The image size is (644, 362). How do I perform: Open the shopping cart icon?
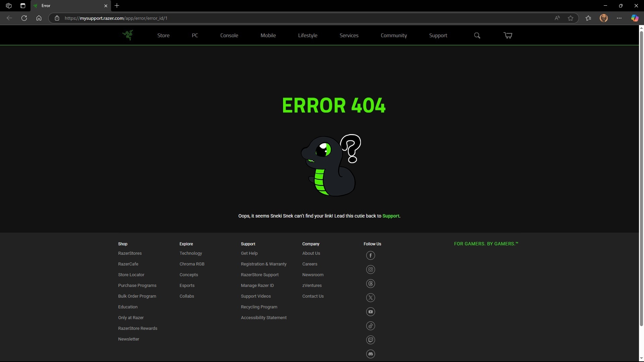coord(508,36)
